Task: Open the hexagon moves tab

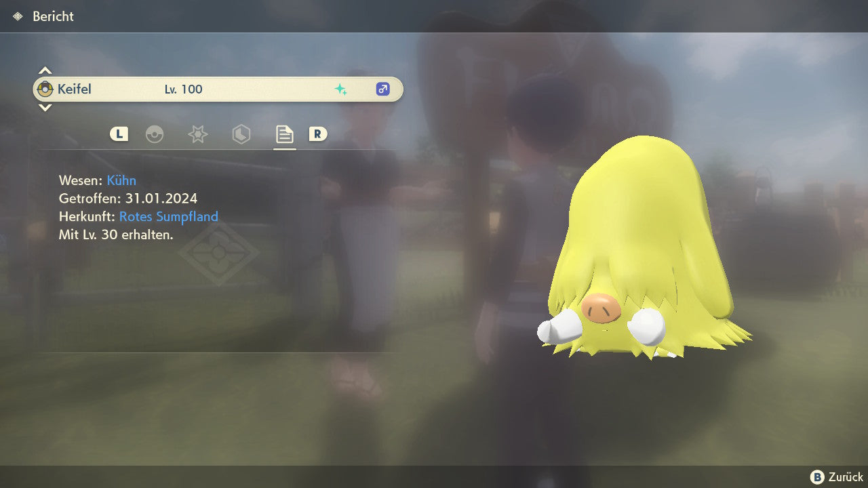Action: click(241, 134)
